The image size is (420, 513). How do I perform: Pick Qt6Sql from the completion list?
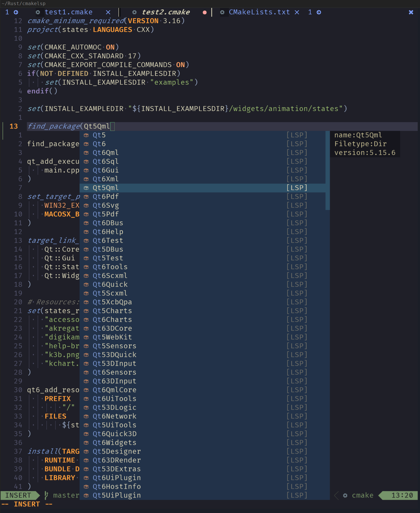pos(202,161)
